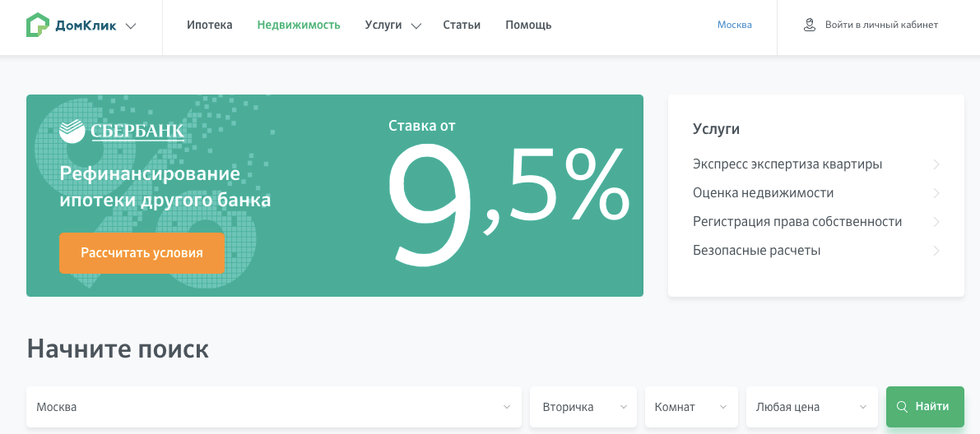Expand the ДомКлик logo dropdown arrow

click(131, 26)
